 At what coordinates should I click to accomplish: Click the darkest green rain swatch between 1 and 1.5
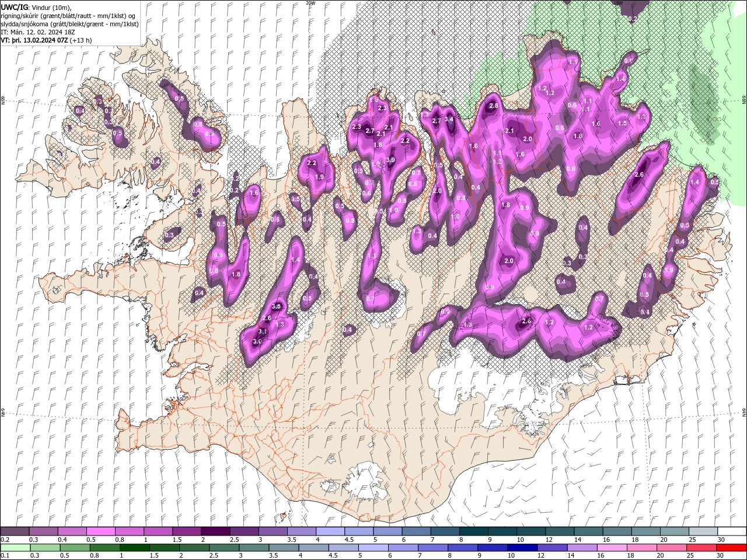click(134, 548)
